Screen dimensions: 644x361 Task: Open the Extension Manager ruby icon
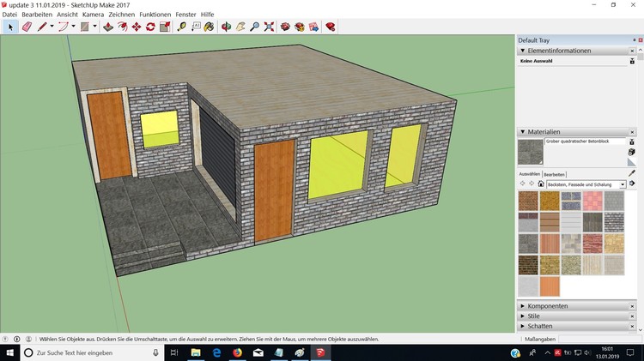coord(331,27)
